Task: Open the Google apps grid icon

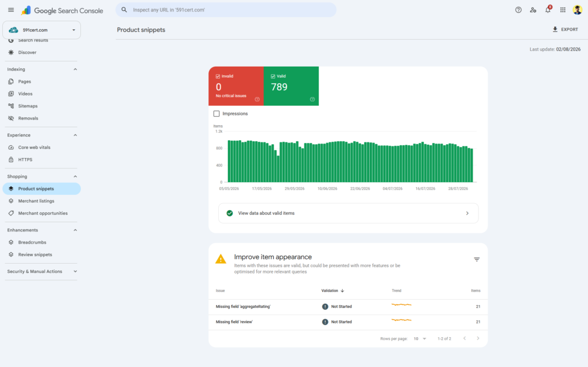Action: click(x=563, y=10)
